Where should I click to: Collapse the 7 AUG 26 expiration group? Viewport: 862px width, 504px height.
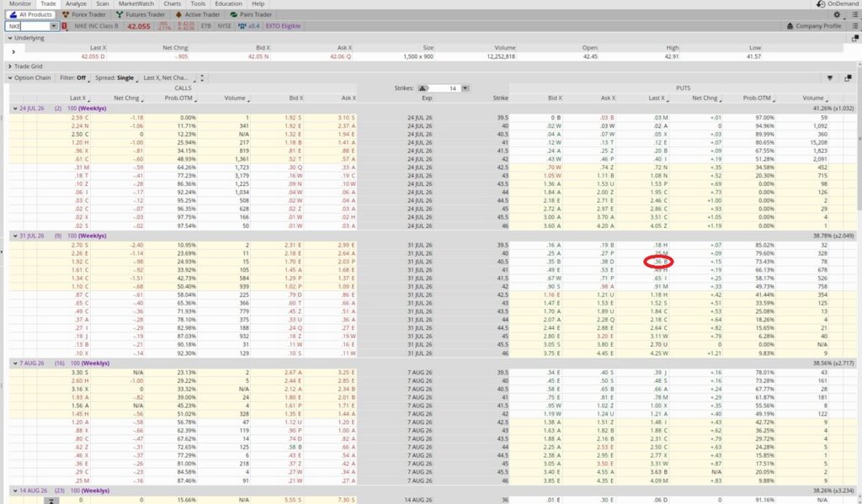tap(15, 363)
